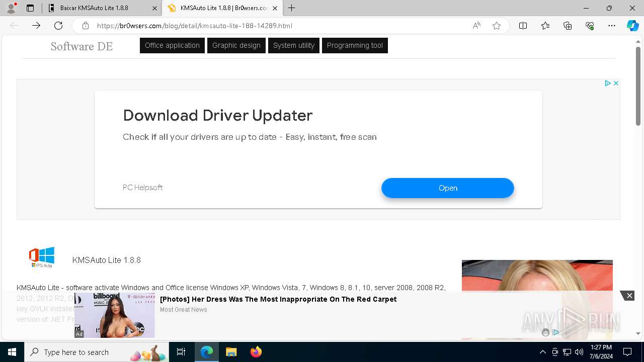Open AdChoices info icon on banner ad
This screenshot has height=362, width=644.
[607, 83]
